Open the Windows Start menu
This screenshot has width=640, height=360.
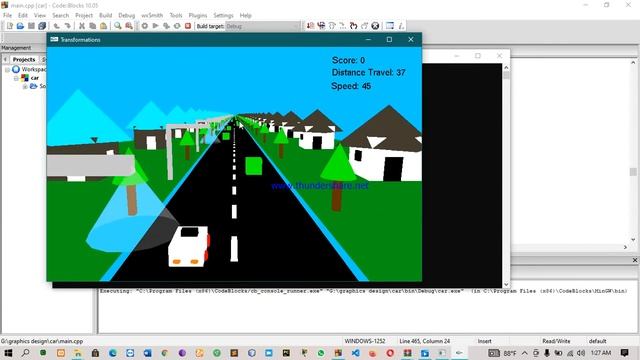click(8, 353)
